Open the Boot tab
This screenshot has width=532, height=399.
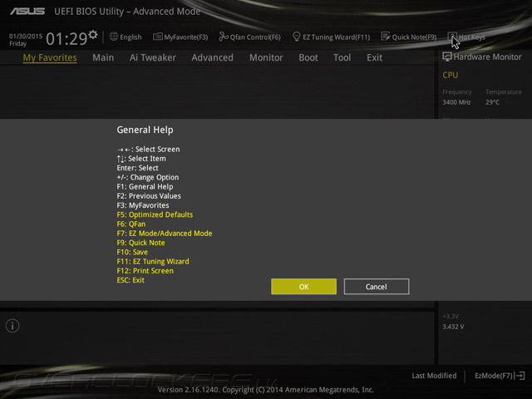(308, 57)
